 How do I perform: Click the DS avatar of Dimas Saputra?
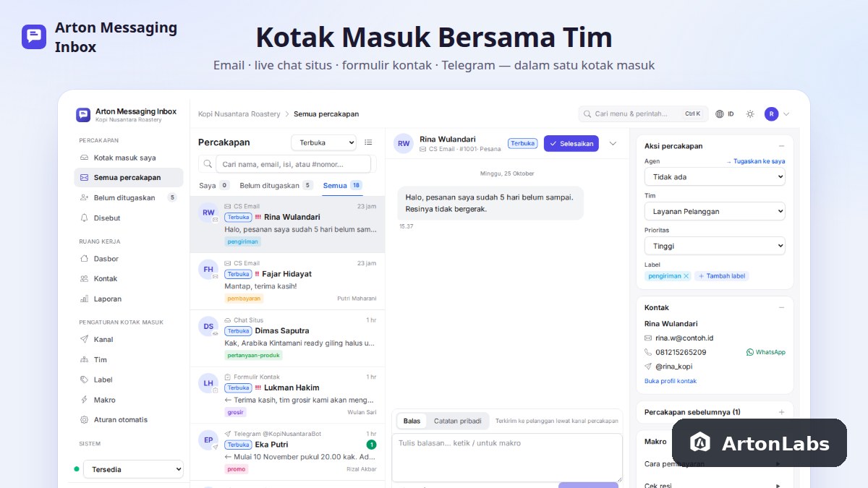click(x=208, y=326)
